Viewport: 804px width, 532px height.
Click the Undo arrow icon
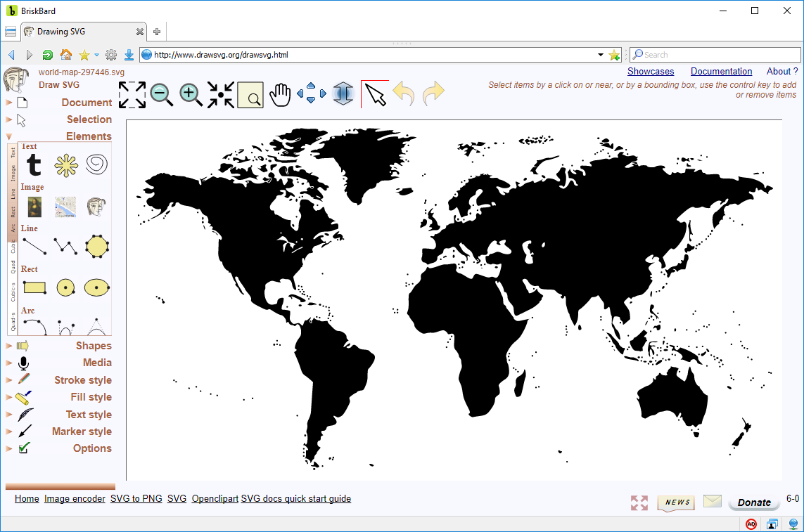[403, 93]
